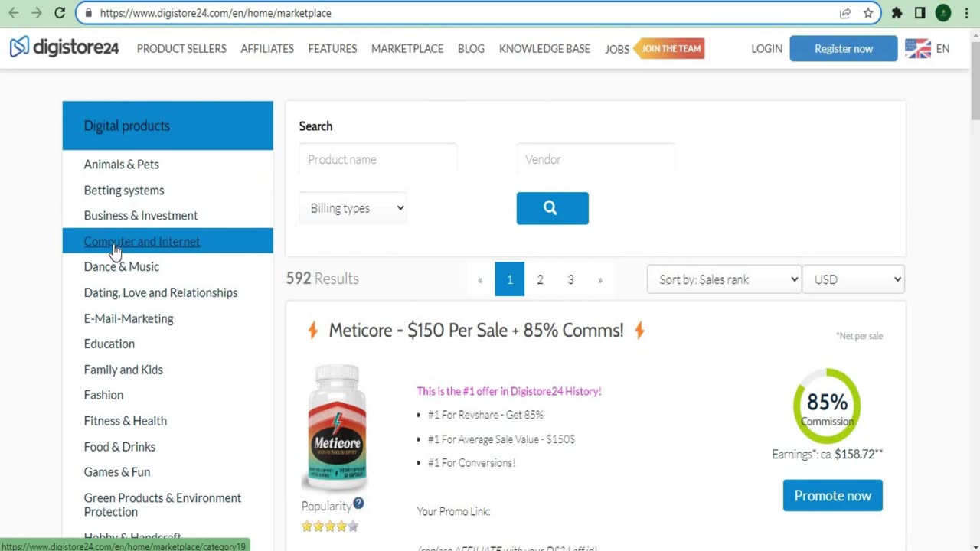The image size is (980, 551).
Task: Click the JOIN THE TEAM badge
Action: 669,48
